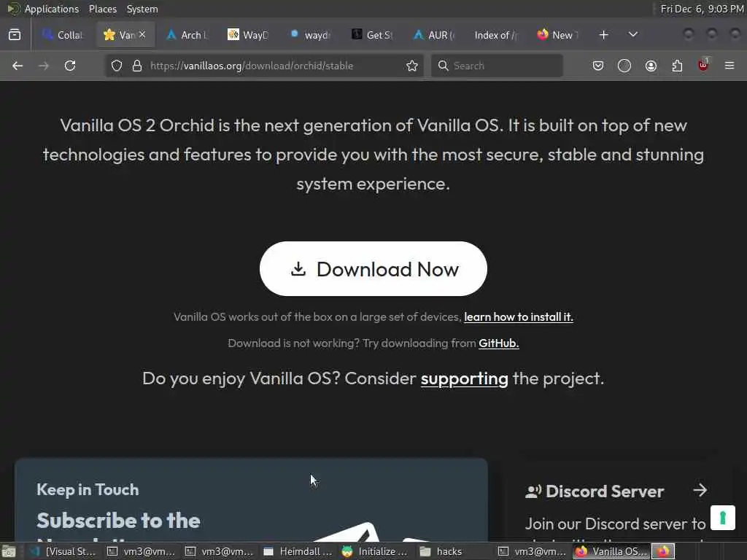The image size is (747, 560).
Task: Switch to Vanilla OS Firefox taskbar entry
Action: 612,551
